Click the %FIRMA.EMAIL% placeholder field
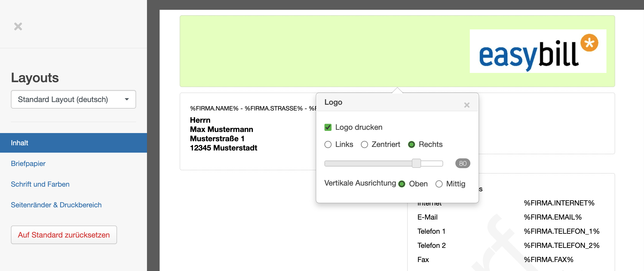 tap(553, 217)
